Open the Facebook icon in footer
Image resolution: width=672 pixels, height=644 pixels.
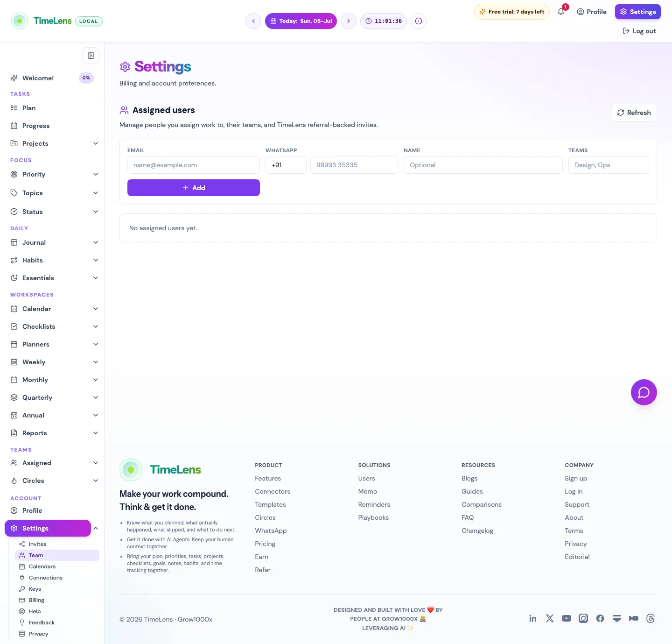point(600,618)
